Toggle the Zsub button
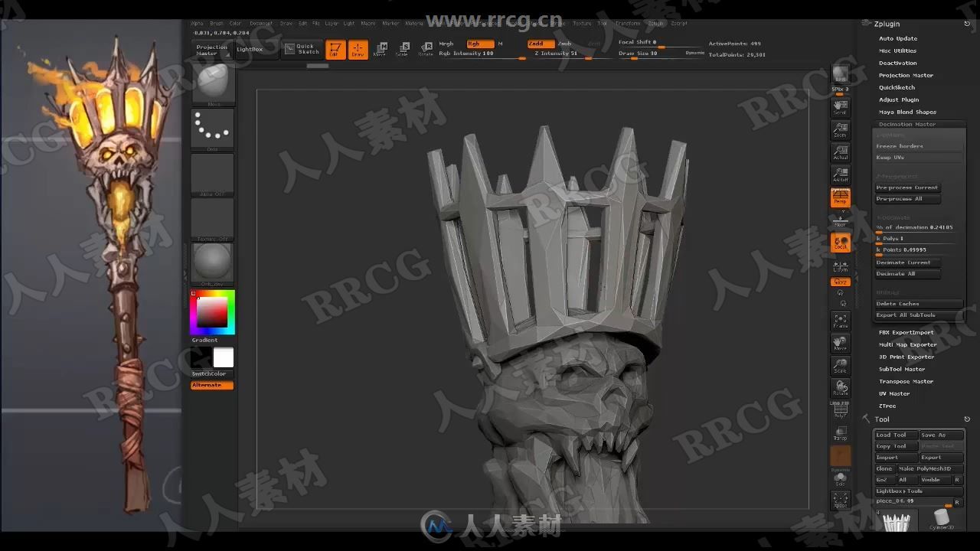980x551 pixels. 565,44
